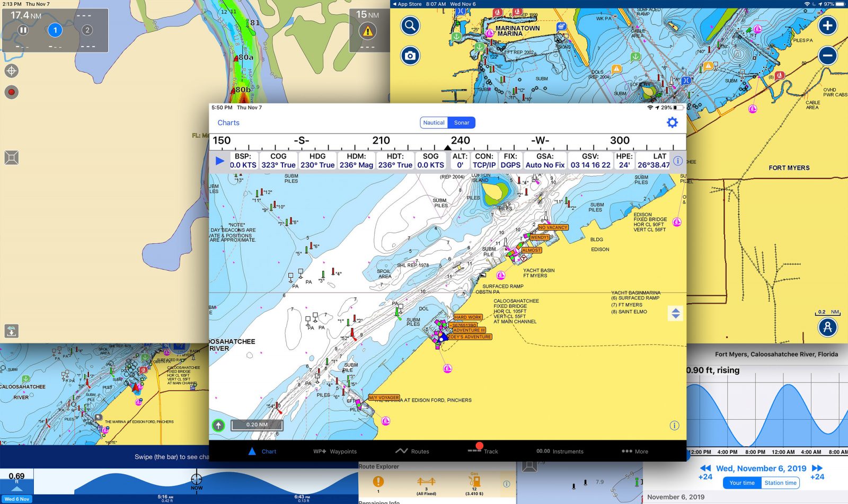848x504 pixels.
Task: Select the ZOEY'S ADVENTURE vessel label
Action: point(470,337)
